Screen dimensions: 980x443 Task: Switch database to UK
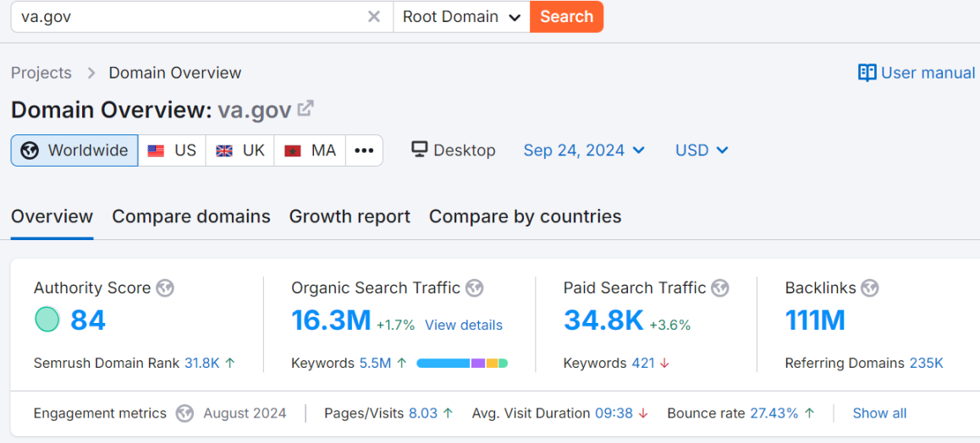[x=240, y=150]
